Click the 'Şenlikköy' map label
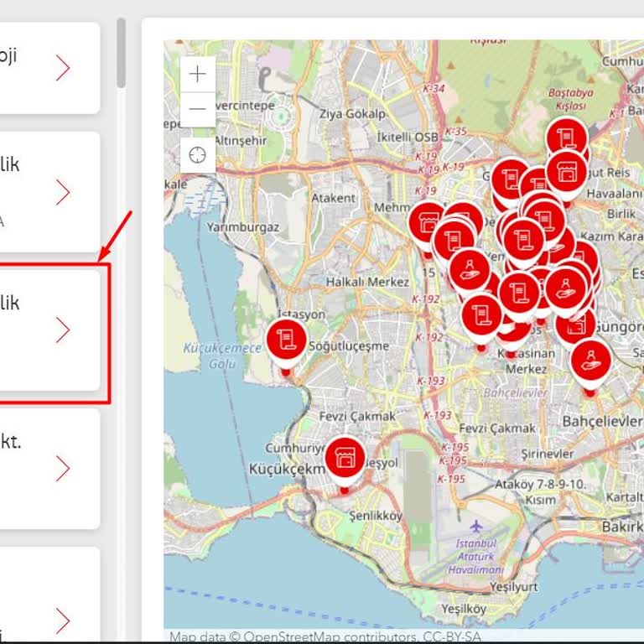 (x=376, y=515)
